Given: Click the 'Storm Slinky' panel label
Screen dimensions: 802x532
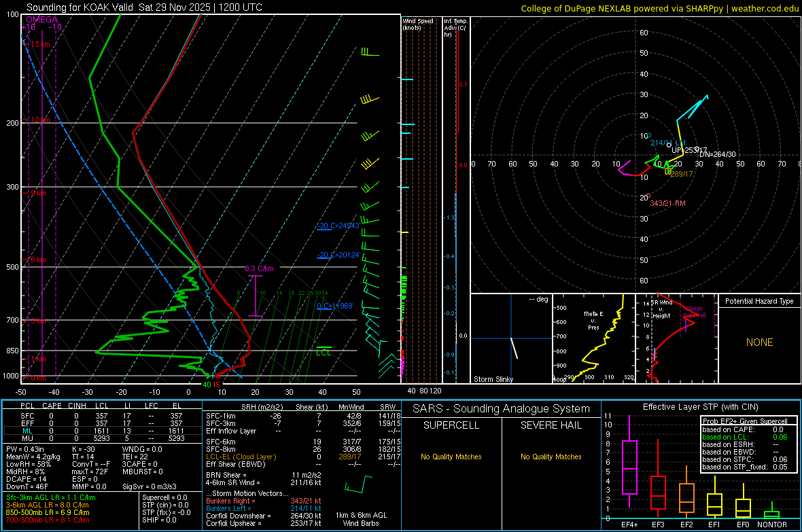Looking at the screenshot, I should click(x=493, y=379).
